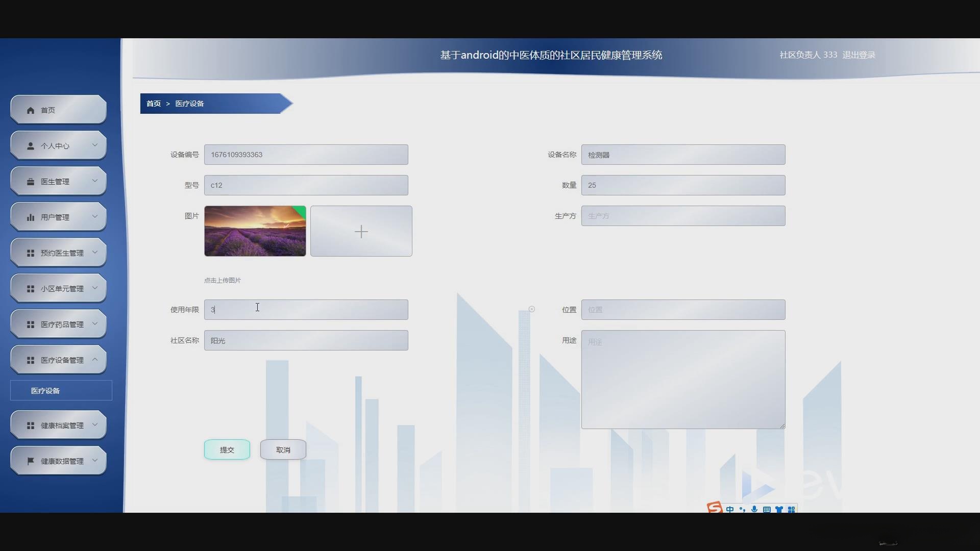
Task: Click 退出登录 to log out
Action: click(x=859, y=55)
